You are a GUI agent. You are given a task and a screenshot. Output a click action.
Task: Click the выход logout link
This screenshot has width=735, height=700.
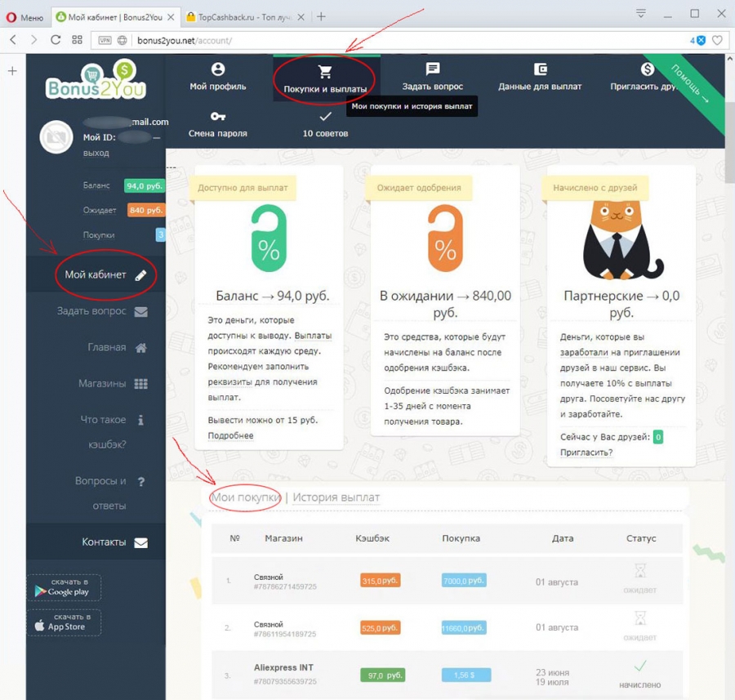(96, 153)
